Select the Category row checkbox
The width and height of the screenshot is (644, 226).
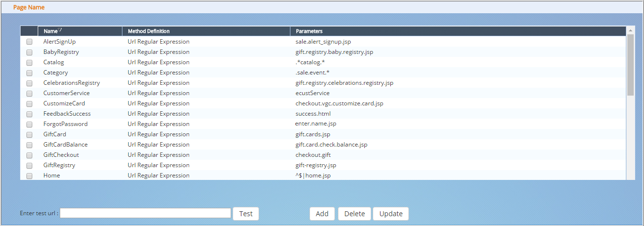29,73
